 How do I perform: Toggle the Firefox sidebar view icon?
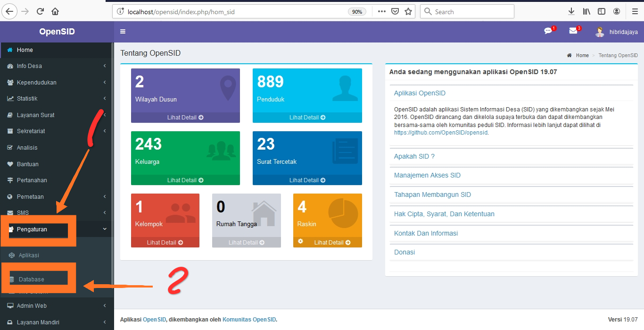click(x=602, y=11)
